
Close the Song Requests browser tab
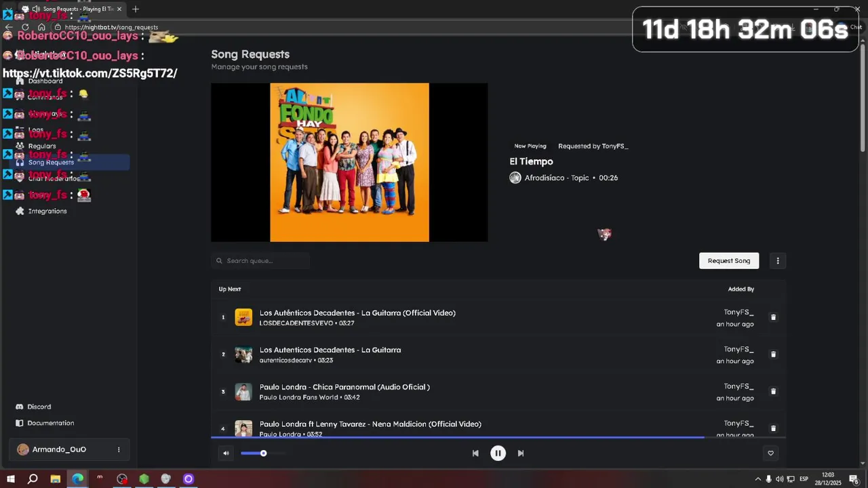tap(120, 9)
